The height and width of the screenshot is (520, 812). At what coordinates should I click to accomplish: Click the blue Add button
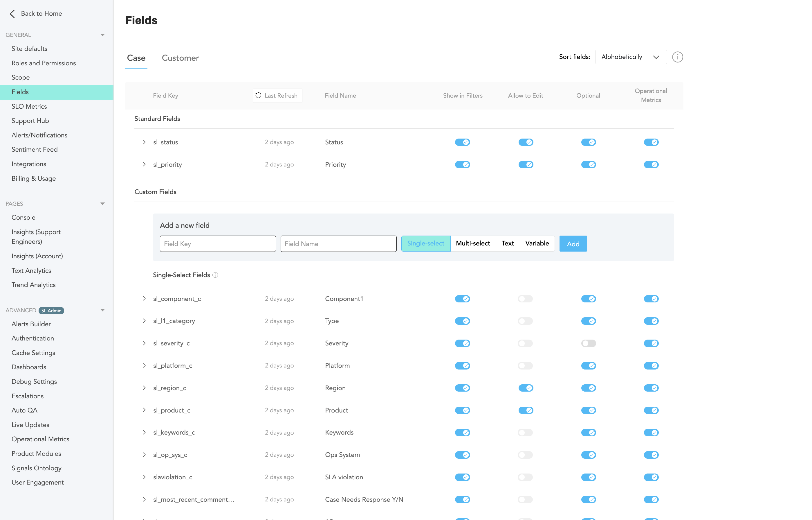click(573, 244)
